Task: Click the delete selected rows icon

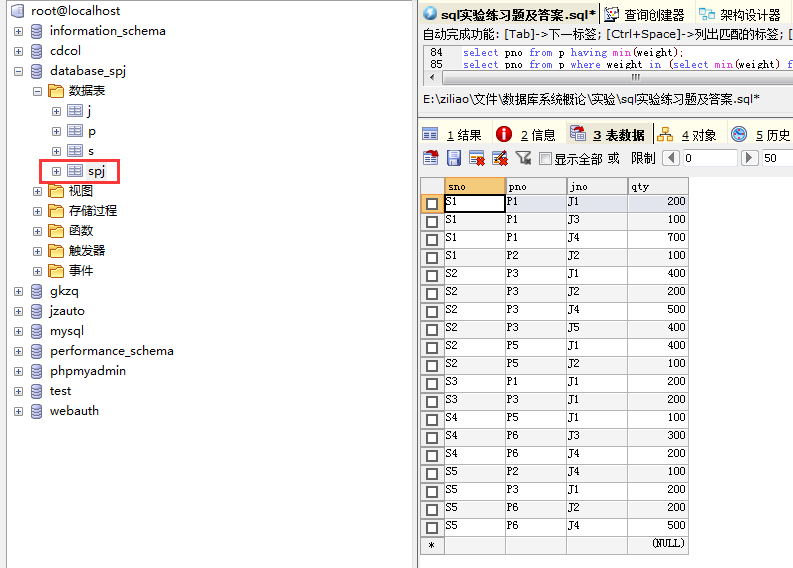Action: 476,158
